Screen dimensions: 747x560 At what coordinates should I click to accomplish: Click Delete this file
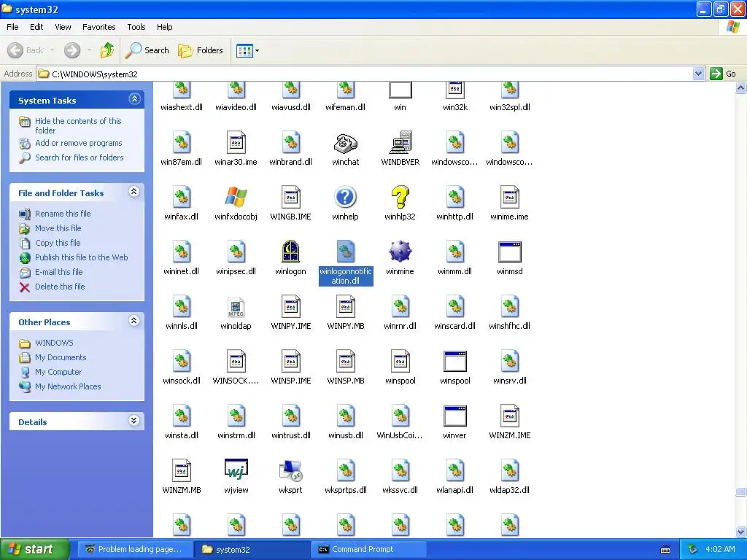click(x=60, y=287)
